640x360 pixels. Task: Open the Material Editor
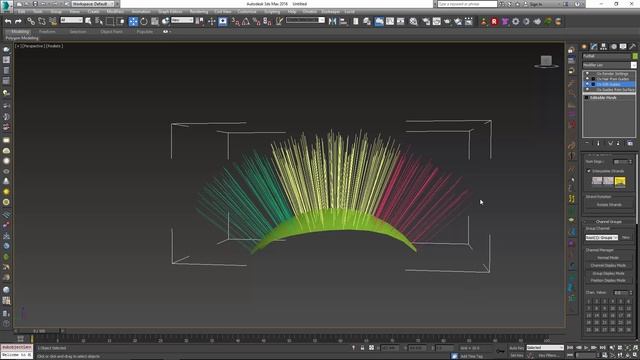coord(413,21)
